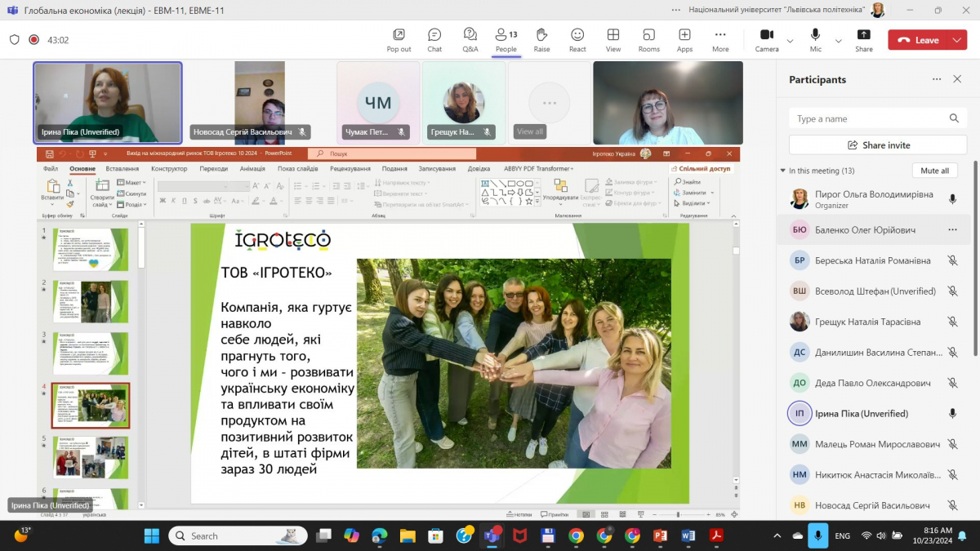The width and height of the screenshot is (980, 551).
Task: Click the Share screen icon
Action: point(863,39)
